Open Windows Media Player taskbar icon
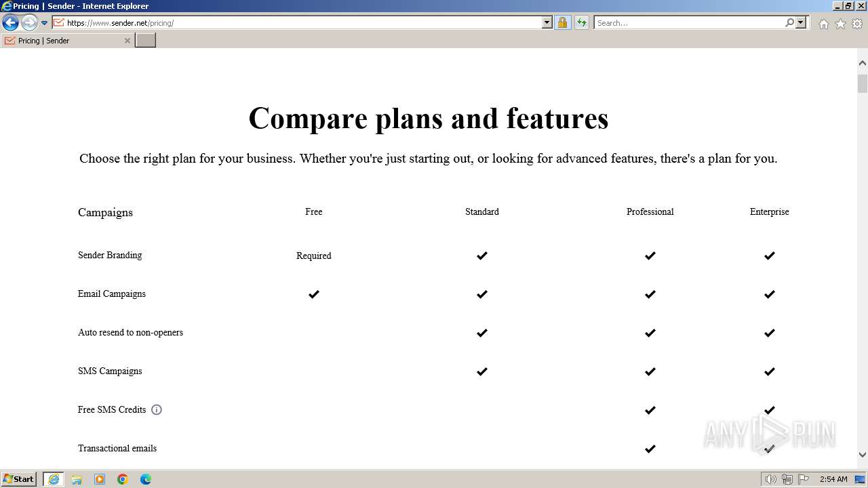868x488 pixels. point(100,479)
